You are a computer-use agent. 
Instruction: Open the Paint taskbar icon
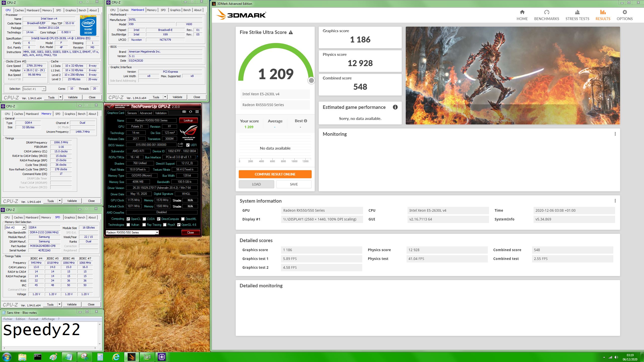(53, 357)
